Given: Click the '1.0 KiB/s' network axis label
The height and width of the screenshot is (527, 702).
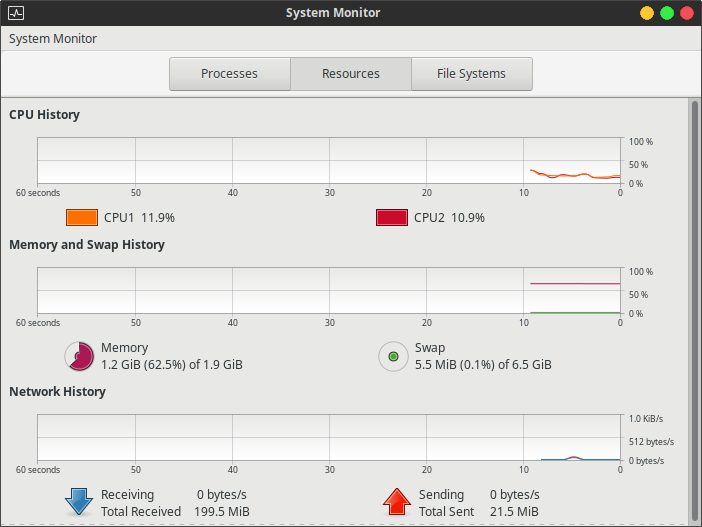Looking at the screenshot, I should 646,419.
